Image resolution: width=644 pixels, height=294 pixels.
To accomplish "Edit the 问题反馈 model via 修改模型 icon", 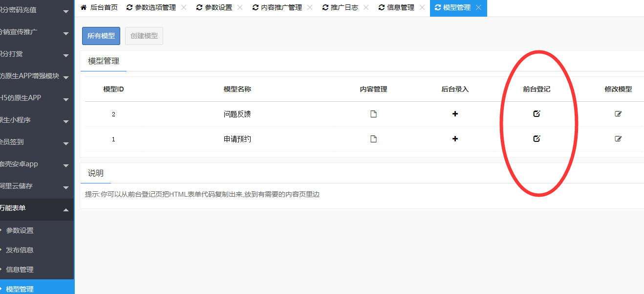I will (618, 114).
